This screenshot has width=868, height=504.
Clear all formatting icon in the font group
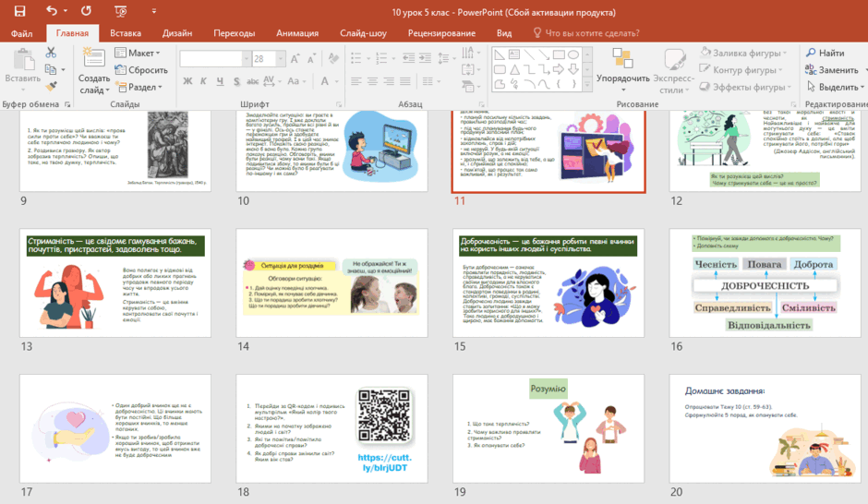333,58
